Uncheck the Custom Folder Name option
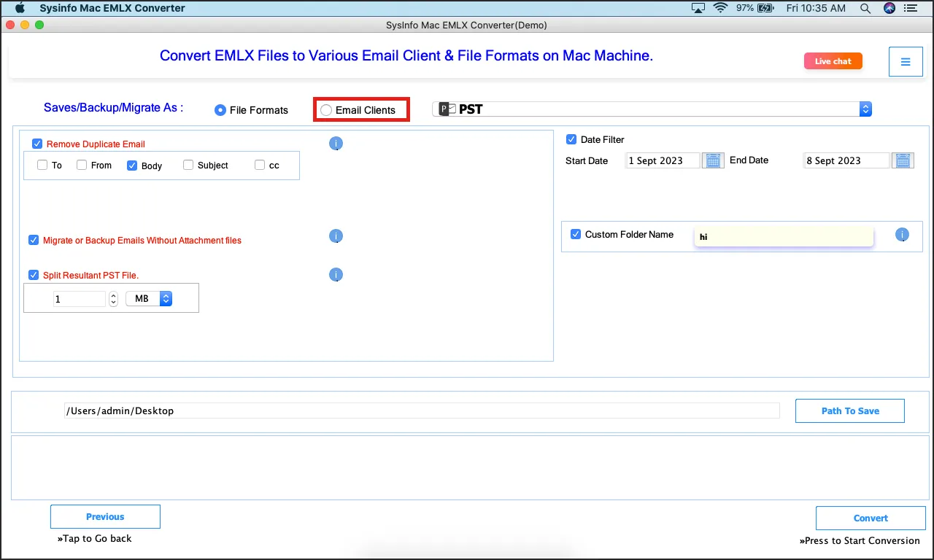The height and width of the screenshot is (560, 934). click(576, 234)
